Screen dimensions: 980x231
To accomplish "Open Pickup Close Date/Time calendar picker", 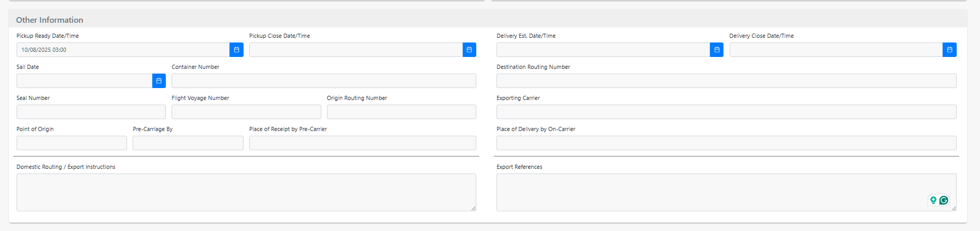I will pyautogui.click(x=469, y=50).
